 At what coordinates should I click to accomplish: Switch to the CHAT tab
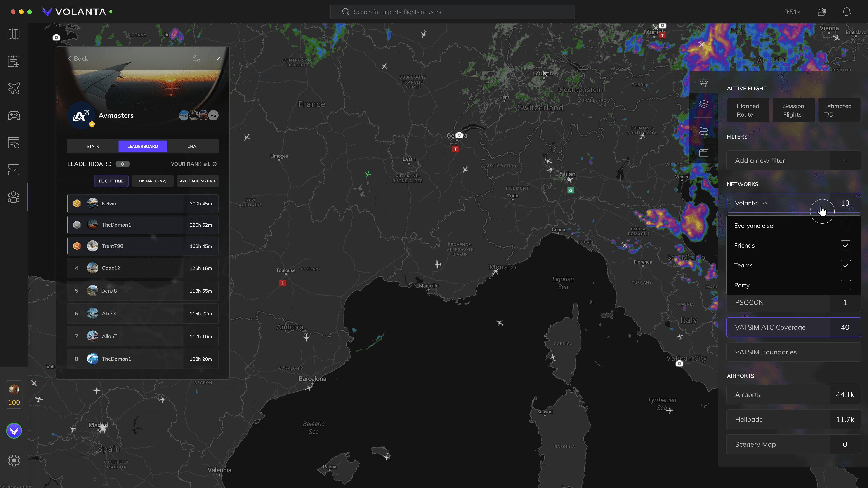[193, 146]
